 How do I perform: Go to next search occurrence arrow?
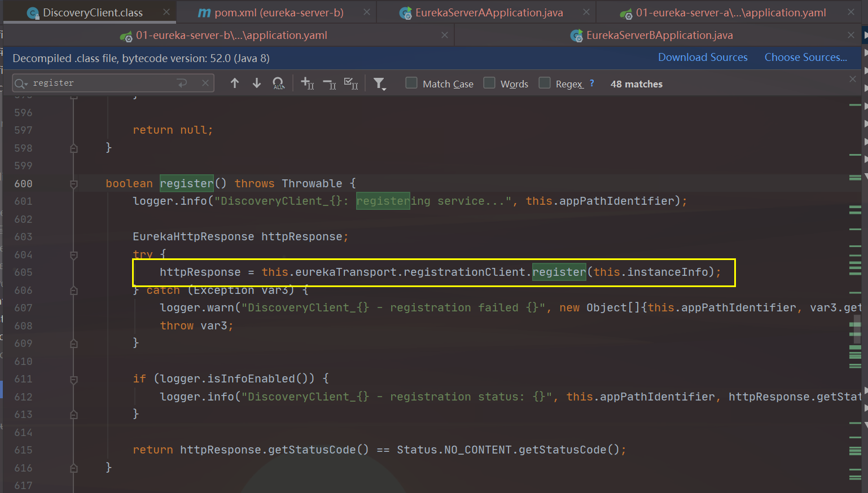coord(257,83)
